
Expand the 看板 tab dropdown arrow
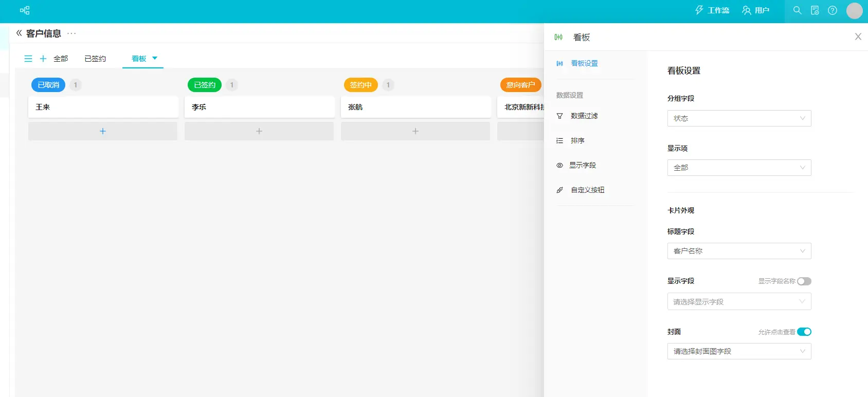pos(155,58)
